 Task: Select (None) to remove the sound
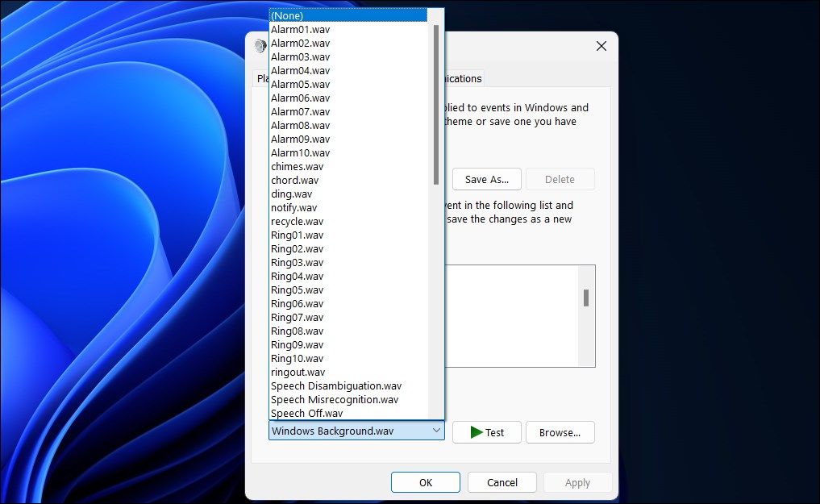pos(287,15)
